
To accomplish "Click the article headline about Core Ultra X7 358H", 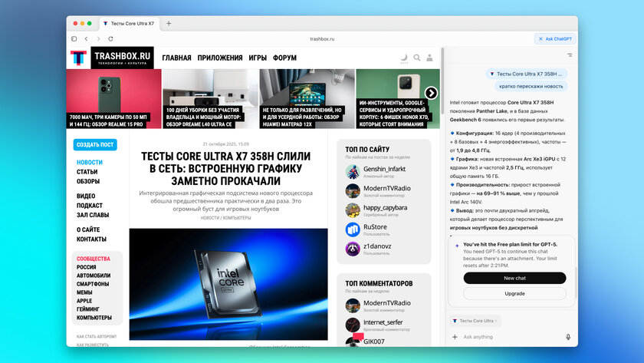I will point(226,169).
